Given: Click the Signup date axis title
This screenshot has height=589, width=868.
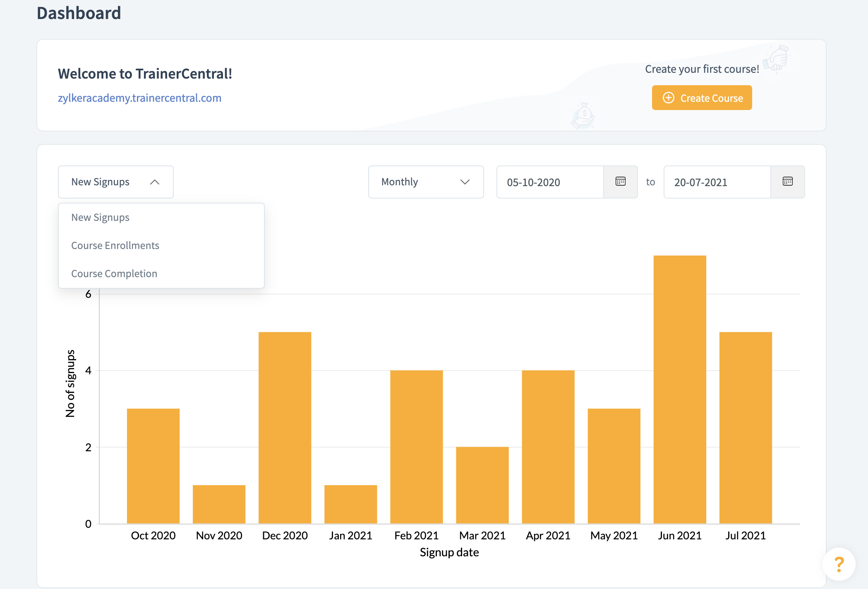Looking at the screenshot, I should 449,552.
